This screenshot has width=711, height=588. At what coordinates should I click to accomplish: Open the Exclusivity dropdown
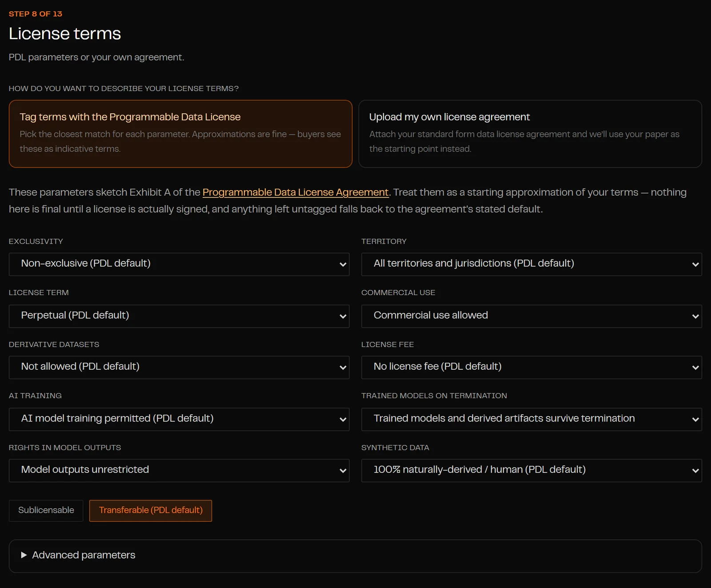point(179,264)
